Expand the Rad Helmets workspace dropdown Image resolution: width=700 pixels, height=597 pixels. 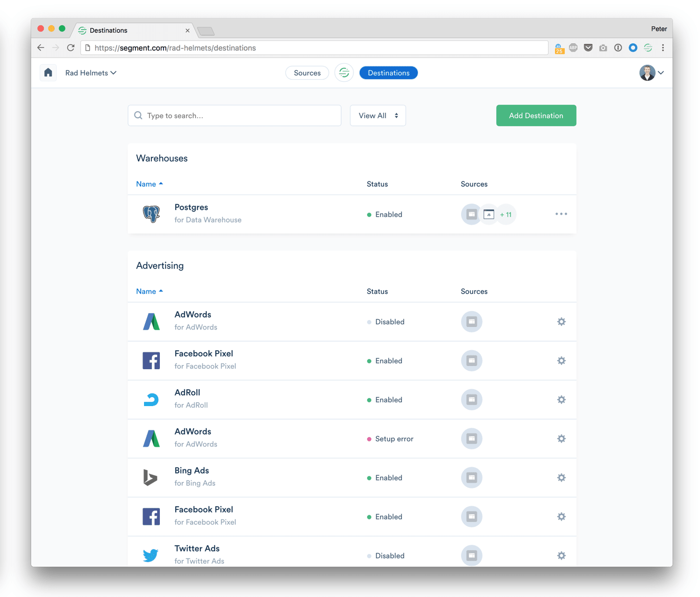pos(90,73)
